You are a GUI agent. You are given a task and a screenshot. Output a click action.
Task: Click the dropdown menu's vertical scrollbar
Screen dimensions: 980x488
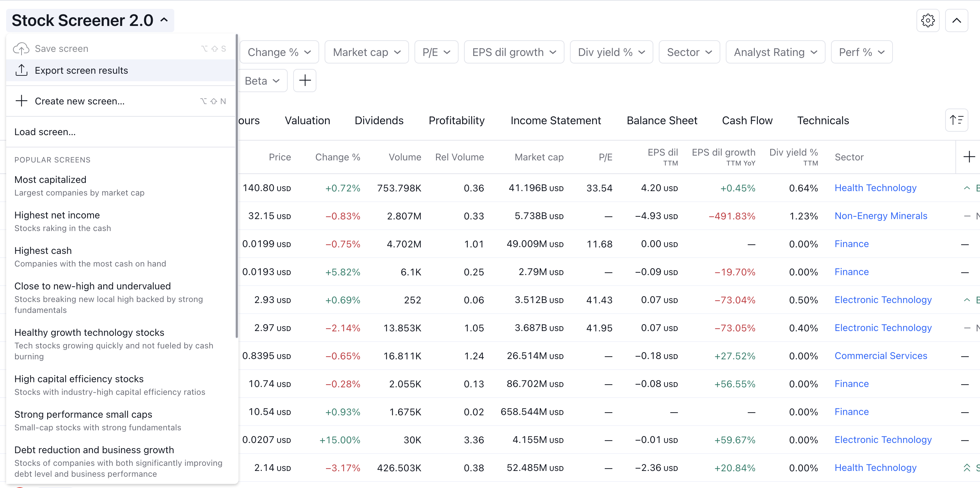[237, 186]
